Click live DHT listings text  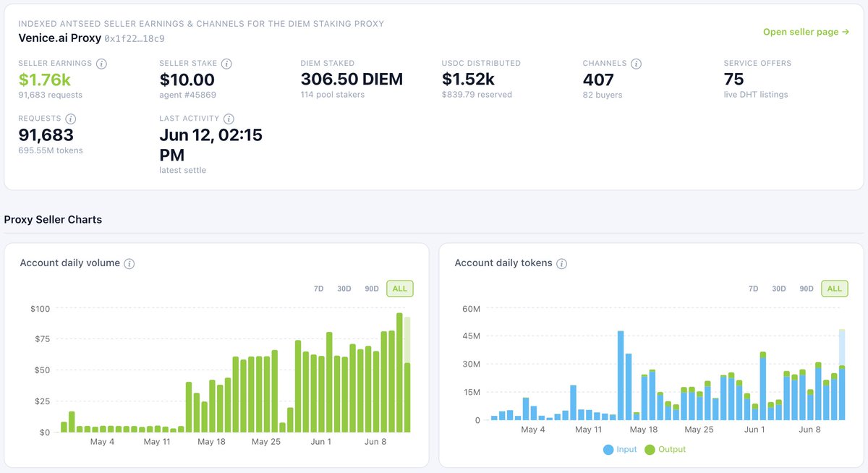point(756,95)
